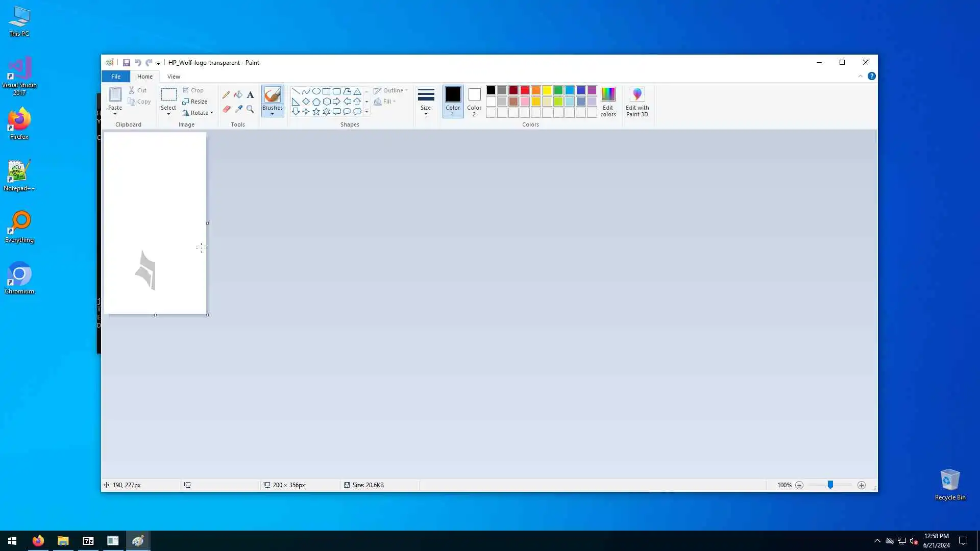The width and height of the screenshot is (980, 551).
Task: Open the Rotate dropdown
Action: click(198, 113)
